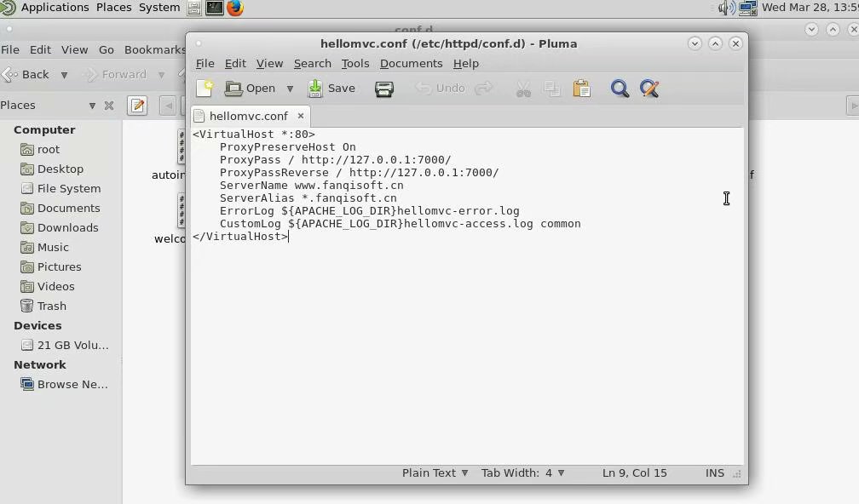Open file manager View menu
859x504 pixels.
pyautogui.click(x=74, y=49)
